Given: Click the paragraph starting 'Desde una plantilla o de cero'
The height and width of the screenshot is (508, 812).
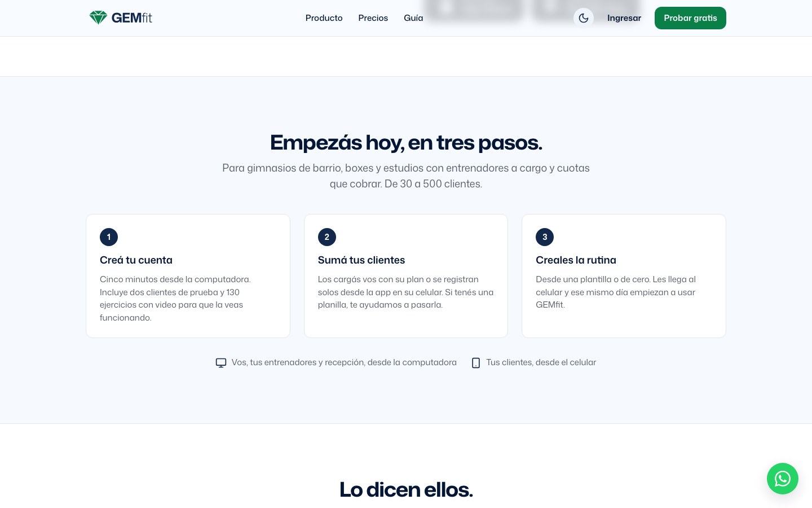Looking at the screenshot, I should click(616, 292).
